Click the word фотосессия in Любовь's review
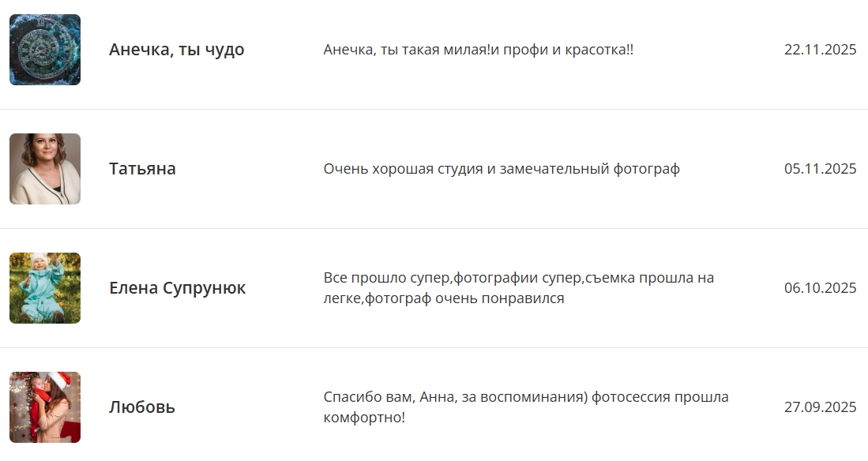This screenshot has height=461, width=868. (x=630, y=397)
